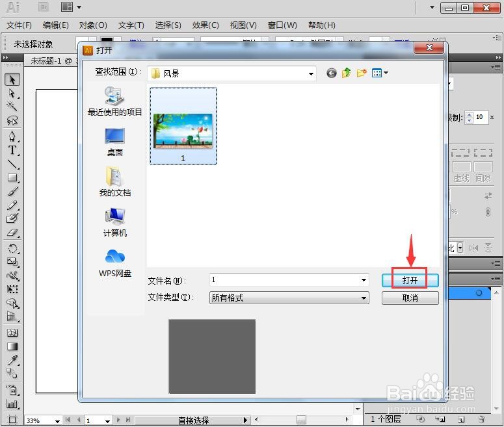The image size is (504, 427).
Task: Open the 文件(F) menu
Action: 19,25
